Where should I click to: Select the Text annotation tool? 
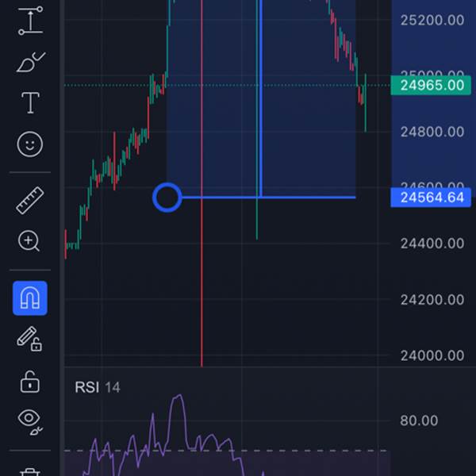[x=30, y=102]
